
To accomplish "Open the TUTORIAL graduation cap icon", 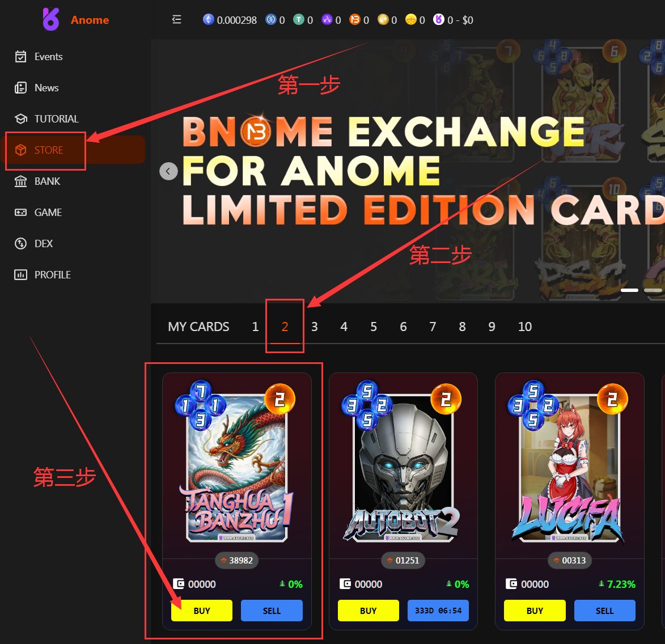I will [20, 118].
